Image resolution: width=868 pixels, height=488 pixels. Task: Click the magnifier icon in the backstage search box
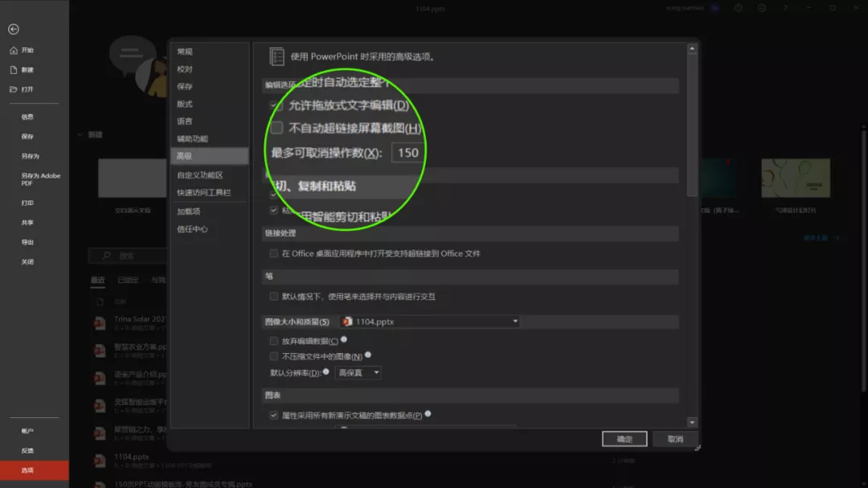(x=107, y=256)
